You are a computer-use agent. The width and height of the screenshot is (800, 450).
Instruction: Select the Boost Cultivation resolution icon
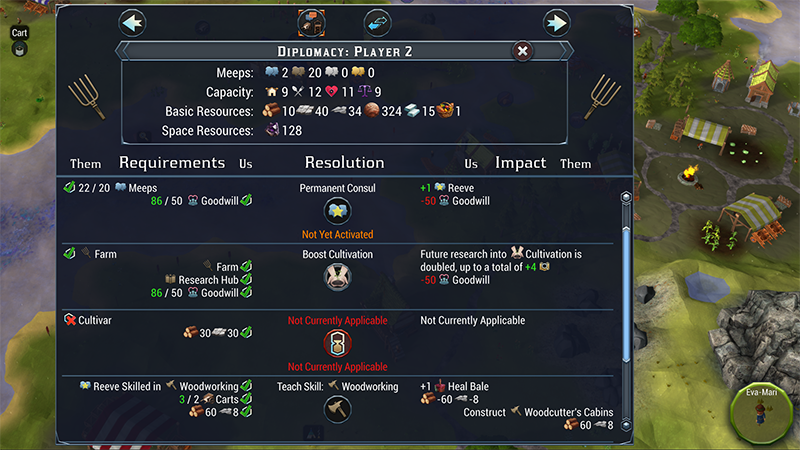point(338,277)
